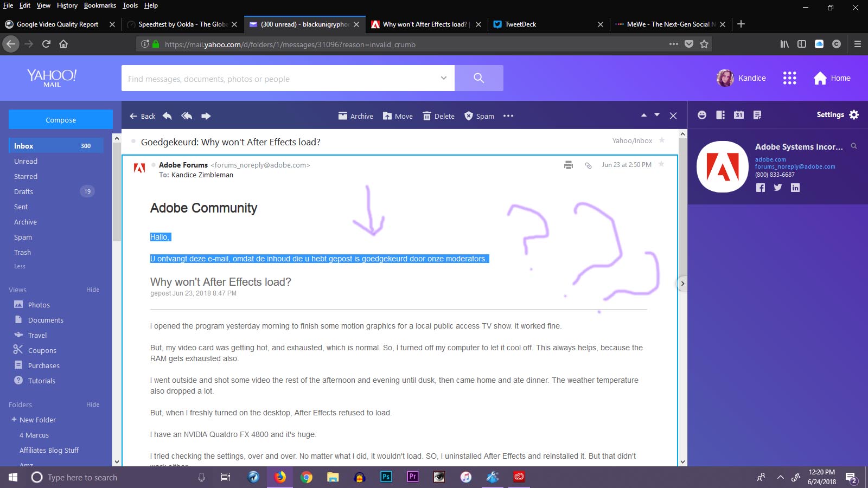Hide the Folders section
This screenshot has width=868, height=488.
pyautogui.click(x=93, y=404)
